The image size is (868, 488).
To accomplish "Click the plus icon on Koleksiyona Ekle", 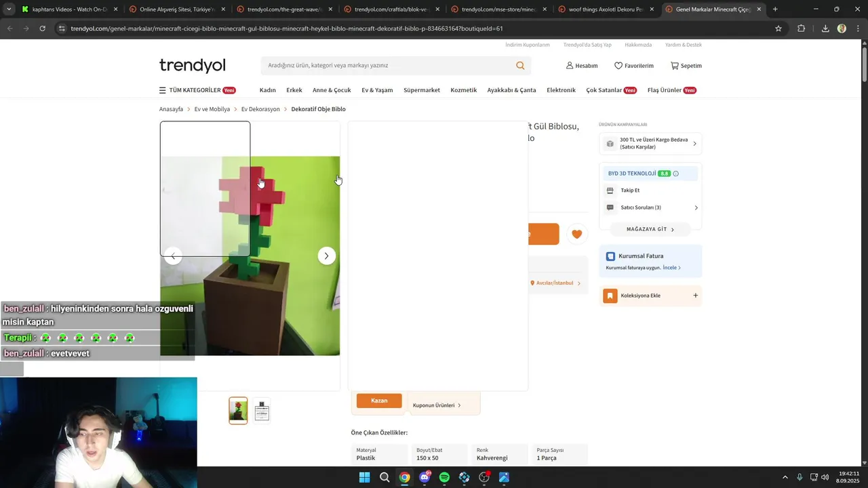I will 695,296.
